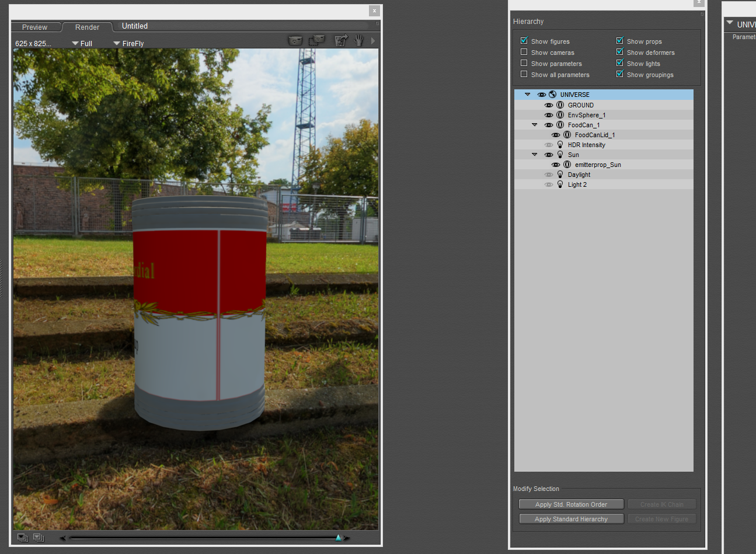
Task: Select the Sun label in the Hierarchy
Action: [573, 155]
